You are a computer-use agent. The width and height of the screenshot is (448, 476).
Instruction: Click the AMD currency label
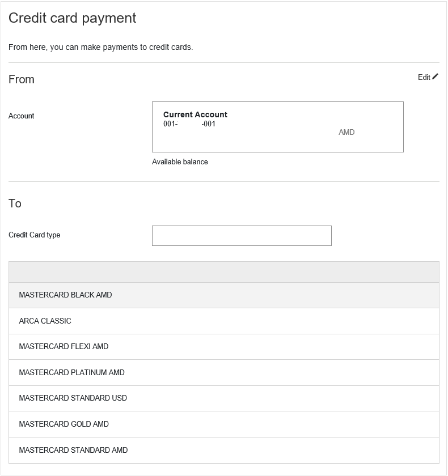click(x=346, y=133)
